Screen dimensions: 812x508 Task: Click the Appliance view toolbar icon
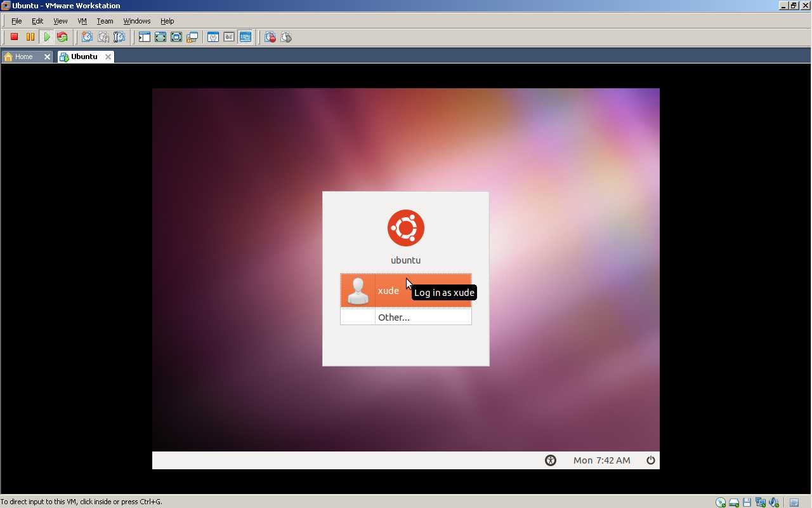click(229, 37)
